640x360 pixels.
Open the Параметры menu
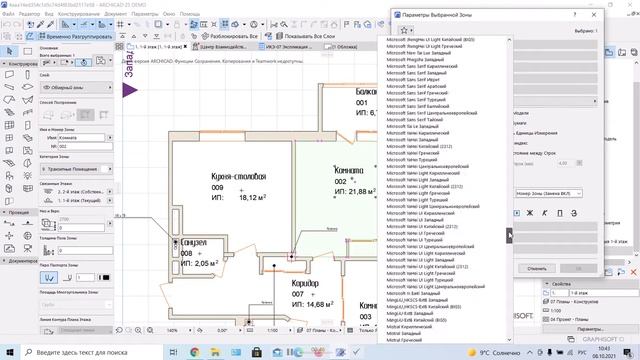coord(145,14)
